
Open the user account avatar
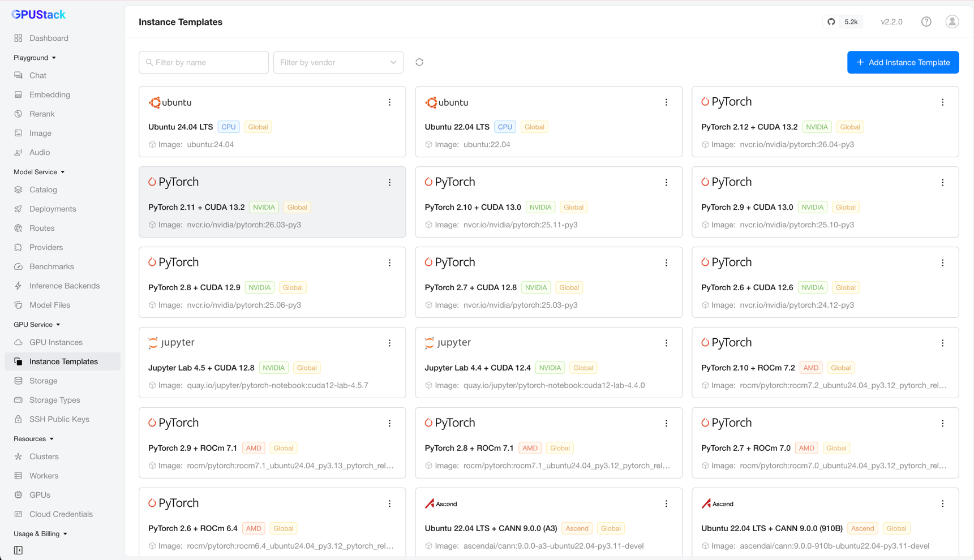coord(952,21)
